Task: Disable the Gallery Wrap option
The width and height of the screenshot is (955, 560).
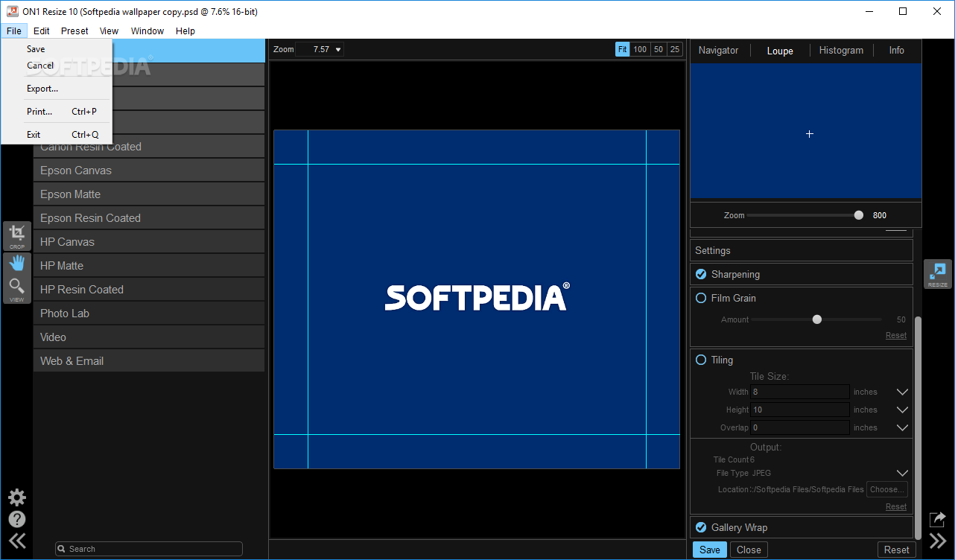Action: (701, 527)
